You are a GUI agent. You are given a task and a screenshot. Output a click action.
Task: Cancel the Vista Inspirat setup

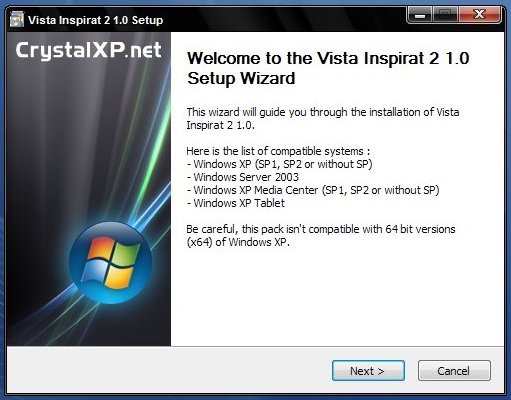tap(454, 370)
